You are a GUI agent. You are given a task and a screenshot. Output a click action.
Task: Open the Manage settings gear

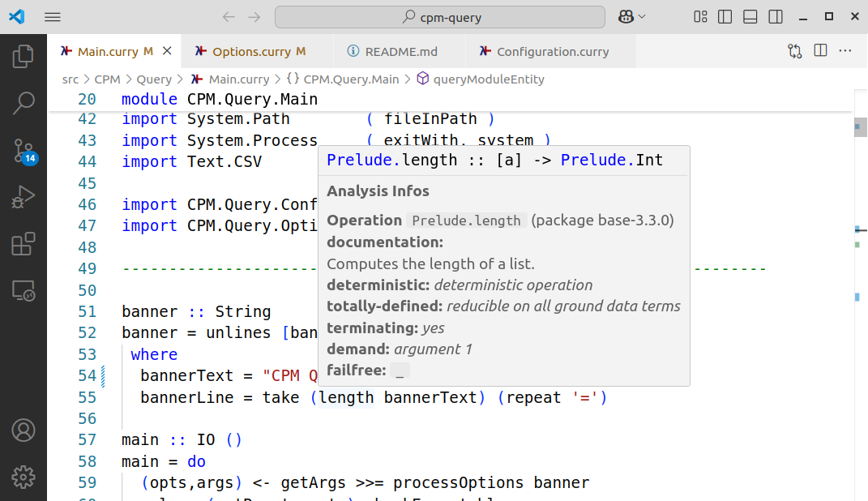pyautogui.click(x=24, y=476)
